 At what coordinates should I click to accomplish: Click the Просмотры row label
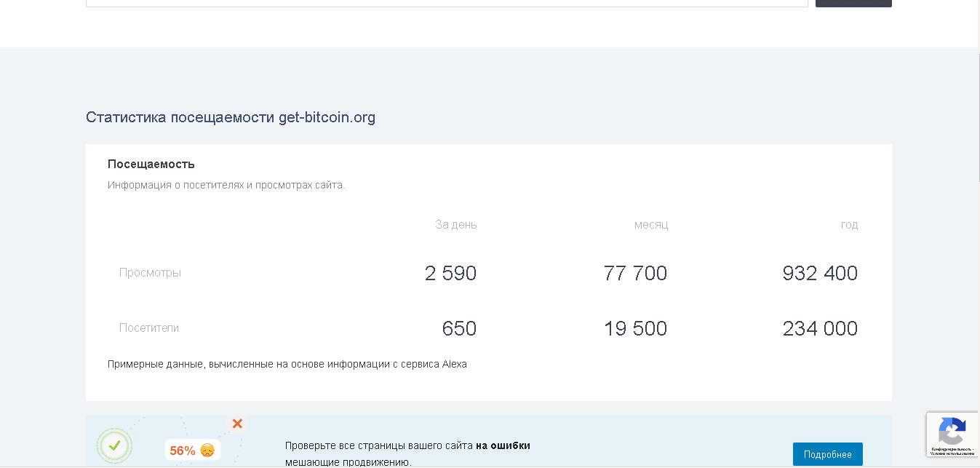(150, 273)
